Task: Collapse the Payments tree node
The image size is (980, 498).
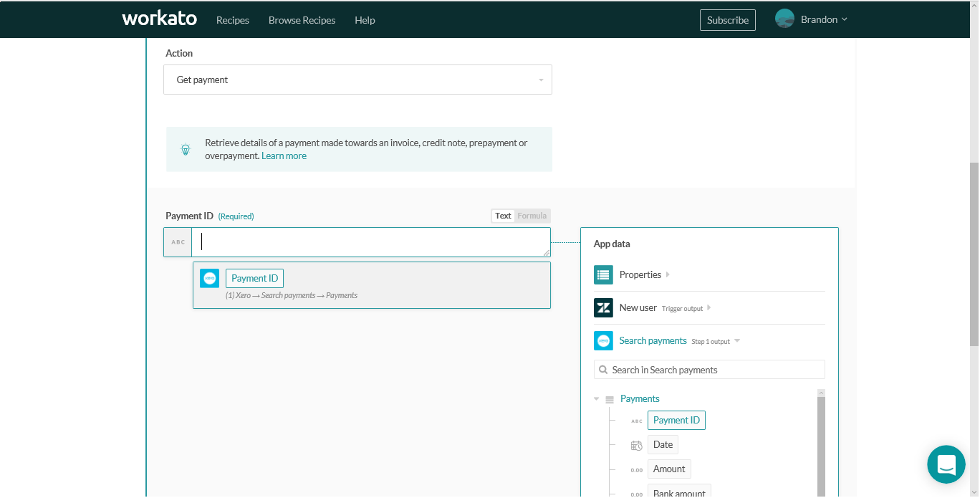Action: click(x=597, y=399)
